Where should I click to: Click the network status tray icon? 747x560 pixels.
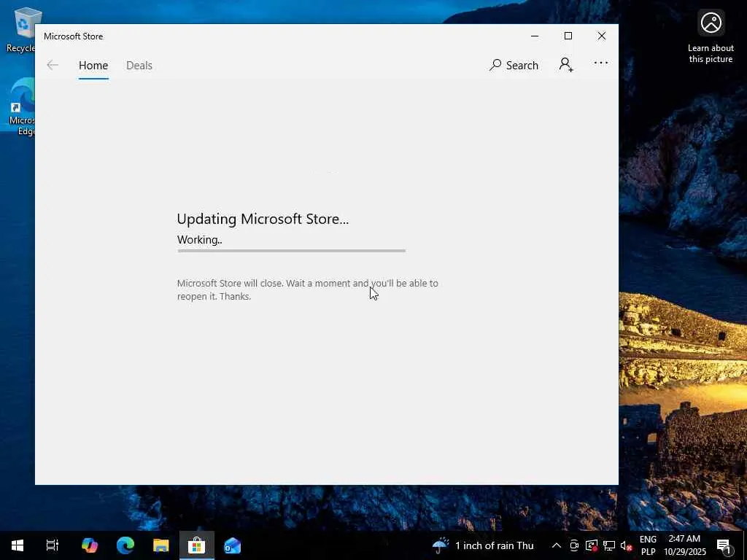click(x=609, y=545)
